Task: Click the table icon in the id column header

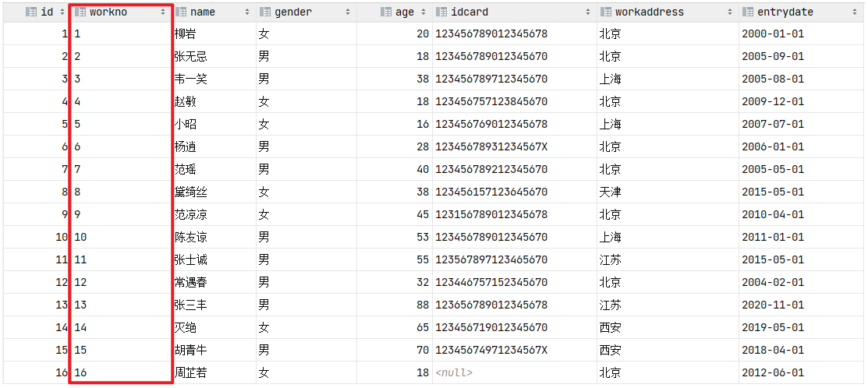Action: pos(31,12)
